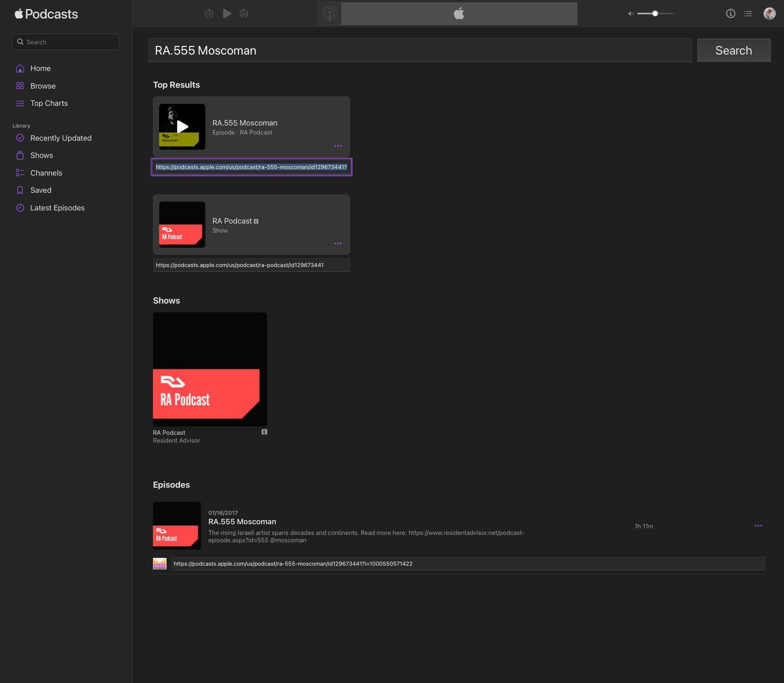Click the Apple Podcasts logo

click(46, 14)
